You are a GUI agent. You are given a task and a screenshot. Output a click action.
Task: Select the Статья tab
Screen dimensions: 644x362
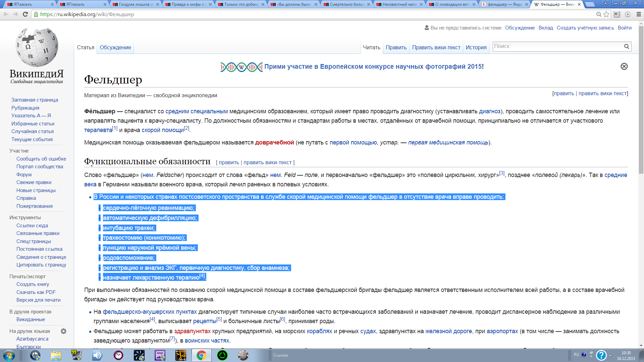tap(86, 47)
